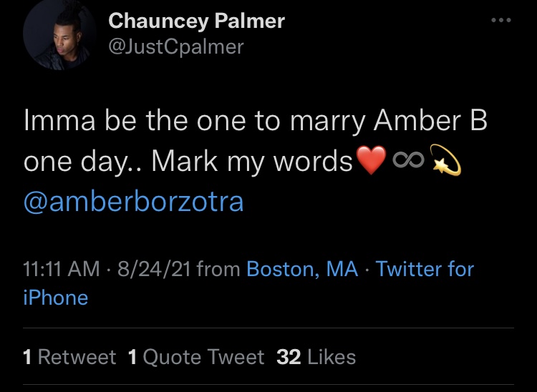Screen dimensions: 537x392
Task: Click the dizzy shooting star emoji
Action: tap(445, 160)
